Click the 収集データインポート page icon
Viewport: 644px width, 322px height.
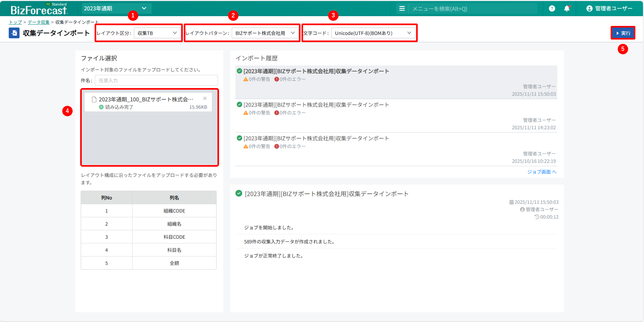14,33
